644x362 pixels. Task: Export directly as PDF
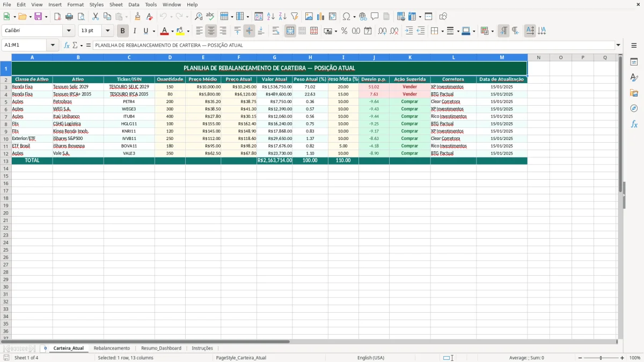coord(57,17)
